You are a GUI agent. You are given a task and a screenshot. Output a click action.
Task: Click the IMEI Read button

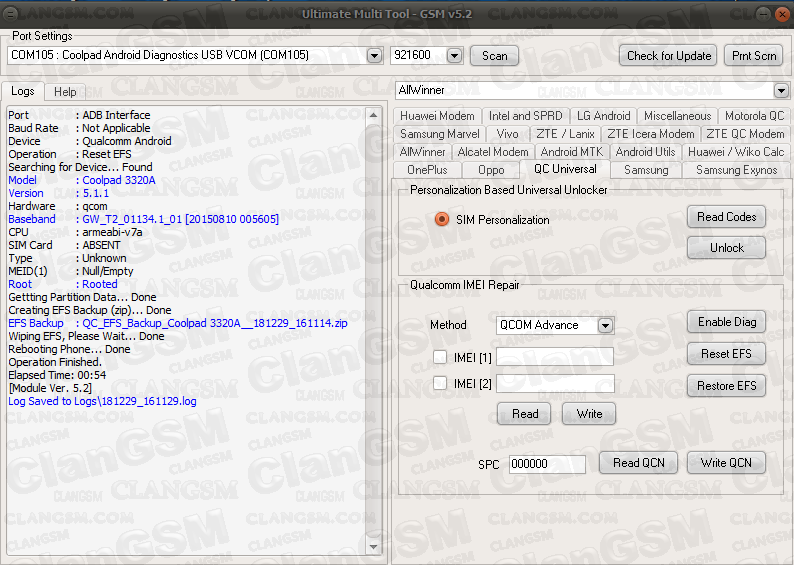pyautogui.click(x=525, y=414)
